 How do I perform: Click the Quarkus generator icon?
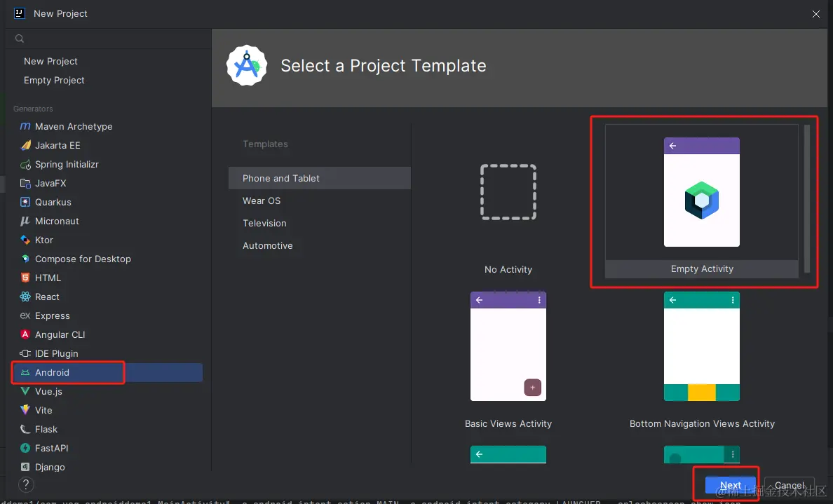point(25,202)
